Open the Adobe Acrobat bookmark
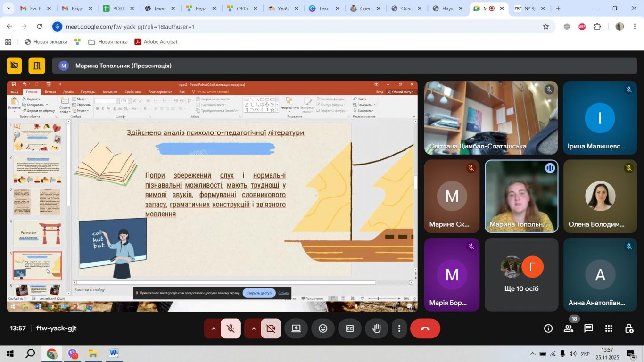Image resolution: width=644 pixels, height=362 pixels. tap(156, 42)
